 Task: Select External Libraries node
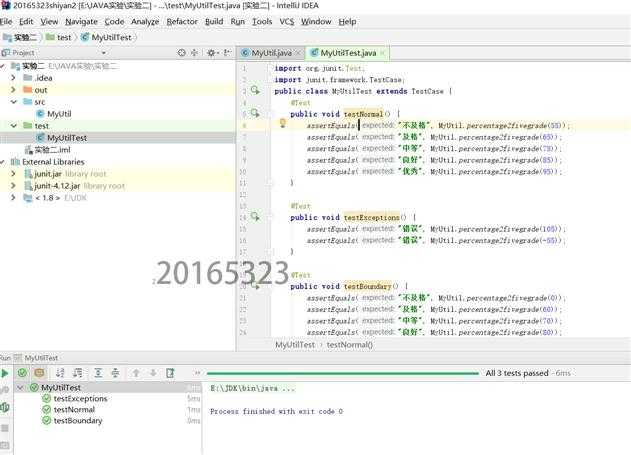(x=53, y=162)
